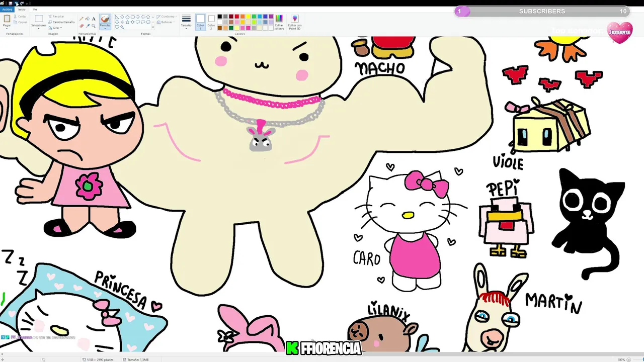The image size is (644, 362).
Task: Expand the Seleccionar dropdown arrow
Action: pos(39,28)
